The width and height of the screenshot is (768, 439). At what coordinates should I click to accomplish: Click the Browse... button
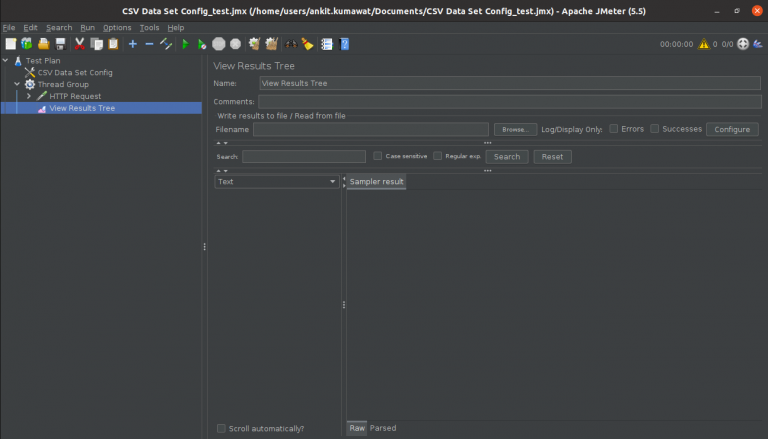[x=515, y=129]
